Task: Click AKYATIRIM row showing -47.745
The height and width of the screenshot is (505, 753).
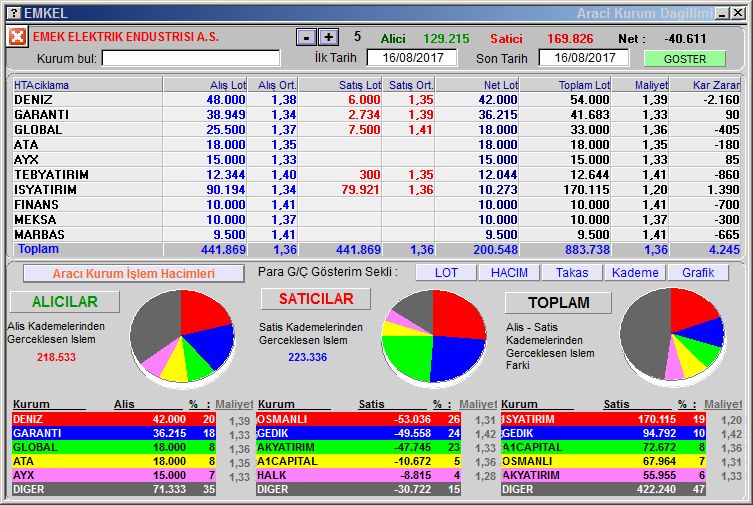Action: pyautogui.click(x=358, y=447)
